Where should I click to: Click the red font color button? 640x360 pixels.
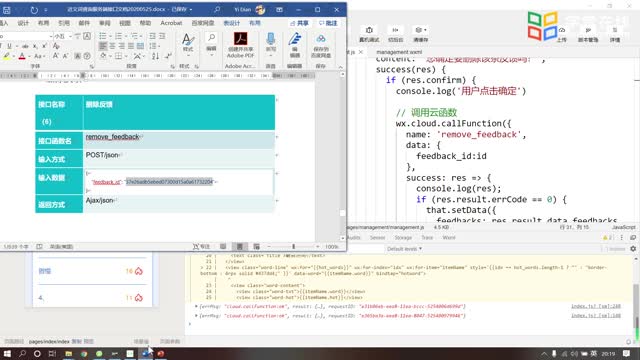[x=22, y=56]
